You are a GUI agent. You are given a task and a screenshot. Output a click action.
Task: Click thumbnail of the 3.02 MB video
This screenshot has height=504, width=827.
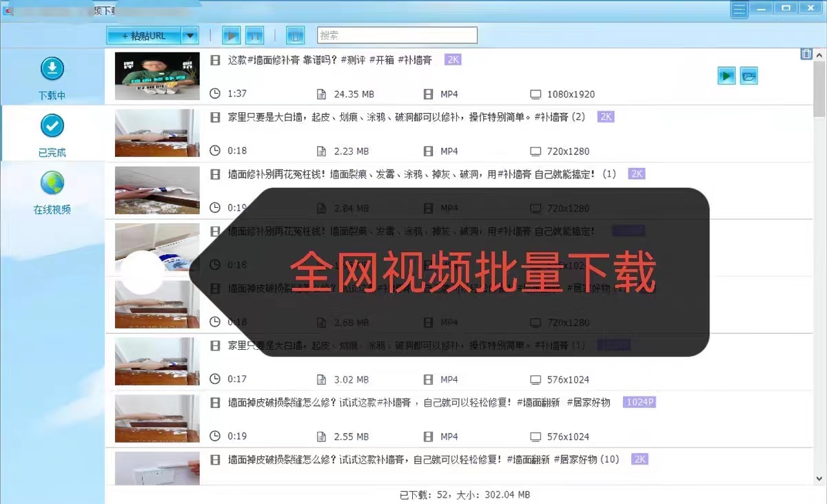coord(157,361)
